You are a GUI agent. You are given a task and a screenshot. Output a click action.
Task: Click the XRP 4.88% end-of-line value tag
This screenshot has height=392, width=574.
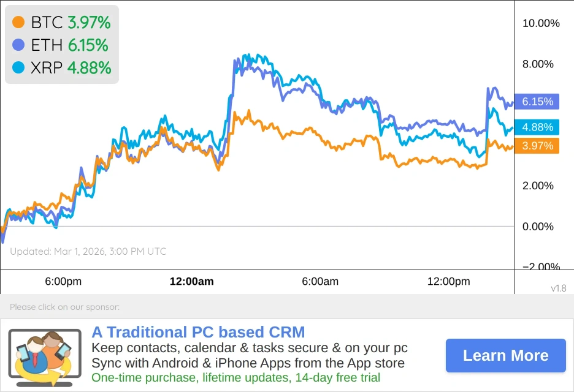pyautogui.click(x=537, y=127)
